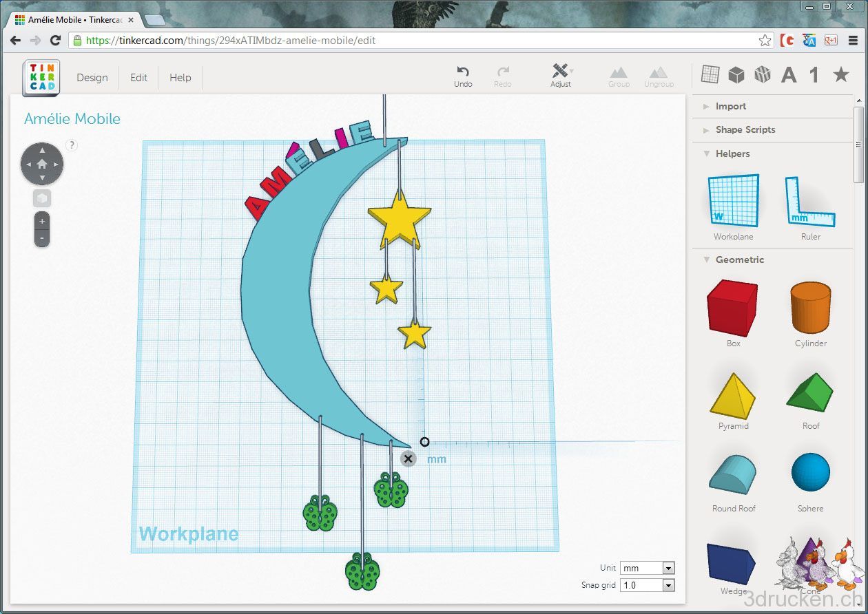Image resolution: width=868 pixels, height=614 pixels.
Task: Zoom out with the minus button
Action: point(42,238)
